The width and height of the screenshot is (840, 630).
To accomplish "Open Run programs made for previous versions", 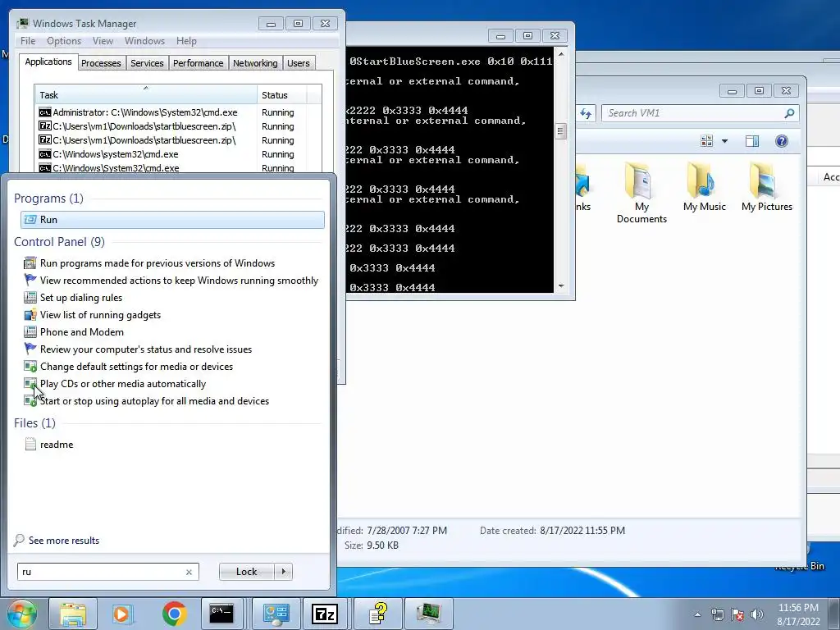I will (x=157, y=263).
